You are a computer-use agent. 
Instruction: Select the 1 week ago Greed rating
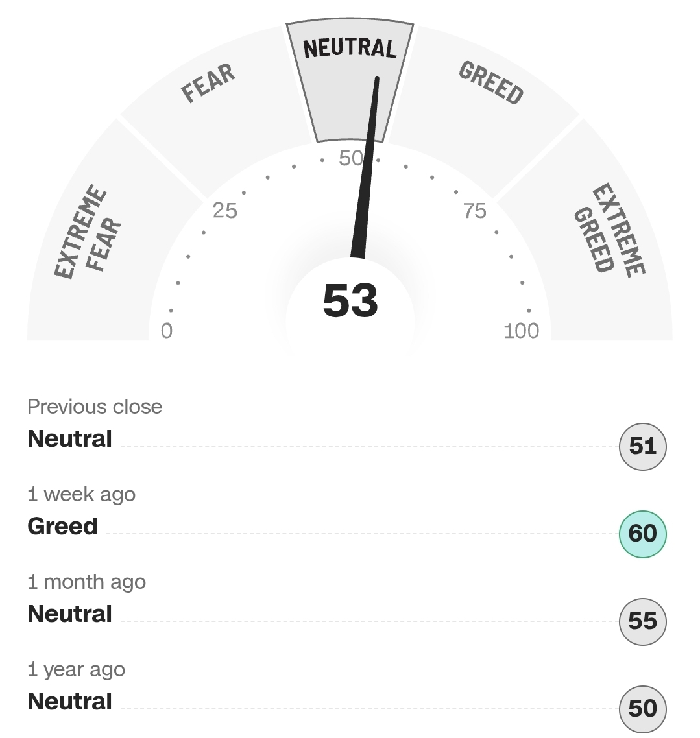pos(63,526)
